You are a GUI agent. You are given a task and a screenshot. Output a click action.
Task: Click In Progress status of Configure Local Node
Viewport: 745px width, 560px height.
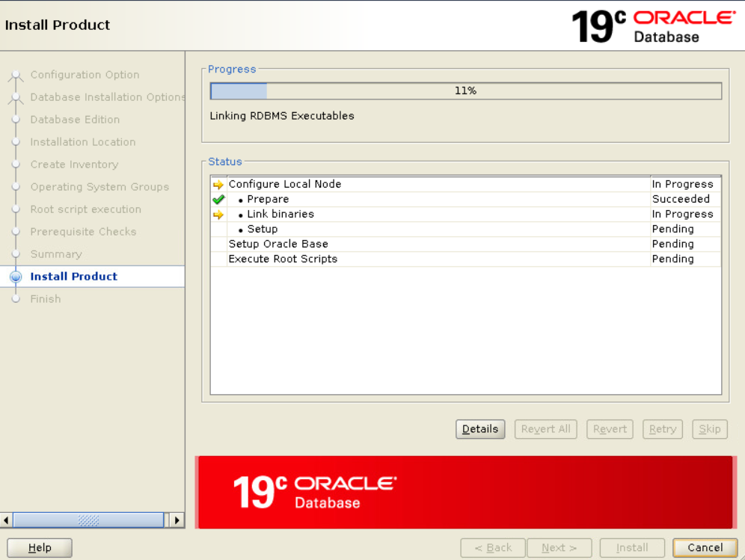tap(682, 184)
